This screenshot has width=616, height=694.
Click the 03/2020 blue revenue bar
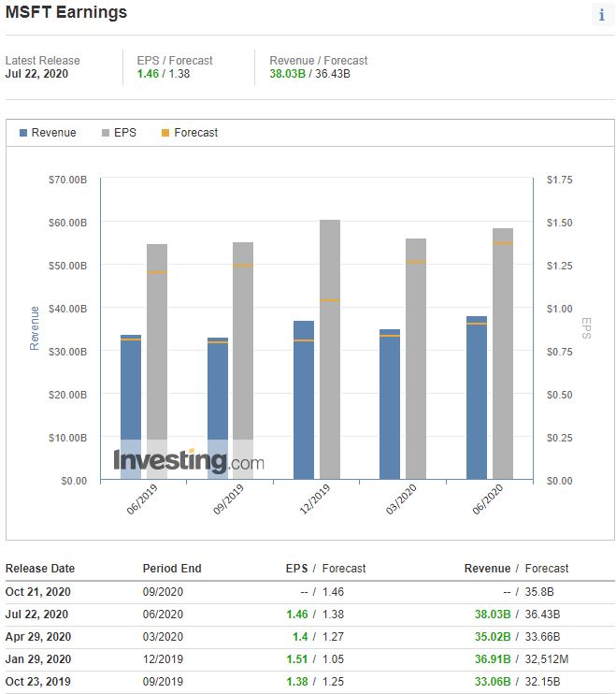point(390,404)
